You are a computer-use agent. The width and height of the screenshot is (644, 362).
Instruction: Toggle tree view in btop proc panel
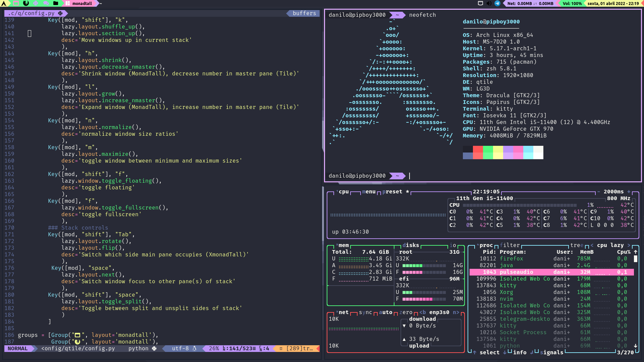tap(577, 245)
